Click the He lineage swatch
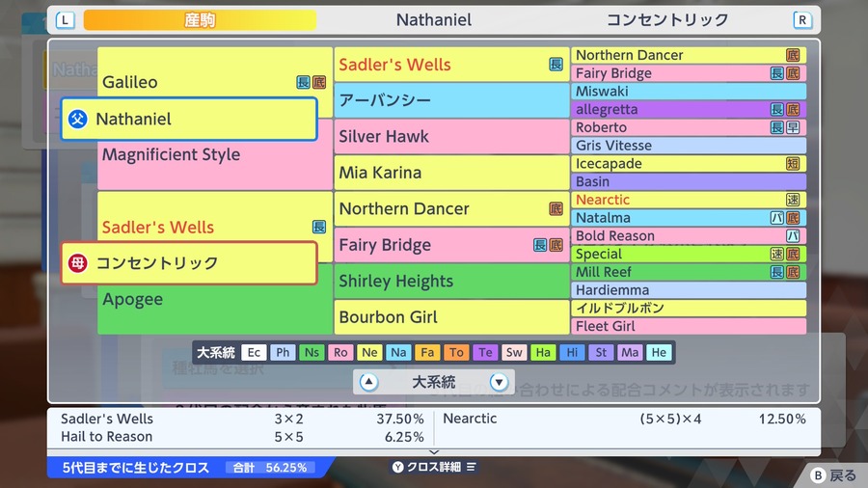This screenshot has width=868, height=488. tap(659, 352)
